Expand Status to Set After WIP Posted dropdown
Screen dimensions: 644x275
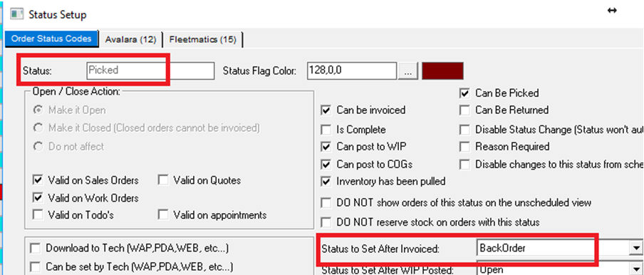click(636, 269)
